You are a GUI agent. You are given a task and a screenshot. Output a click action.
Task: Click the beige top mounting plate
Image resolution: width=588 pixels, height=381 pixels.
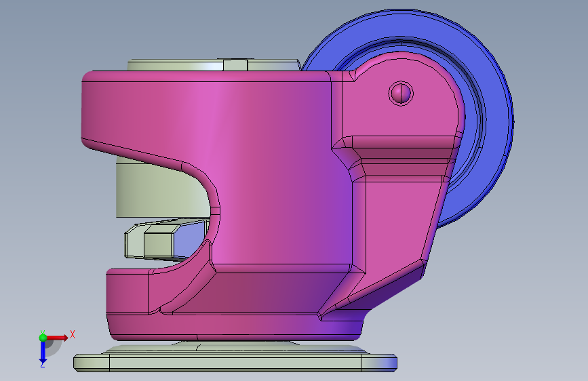pos(214,65)
